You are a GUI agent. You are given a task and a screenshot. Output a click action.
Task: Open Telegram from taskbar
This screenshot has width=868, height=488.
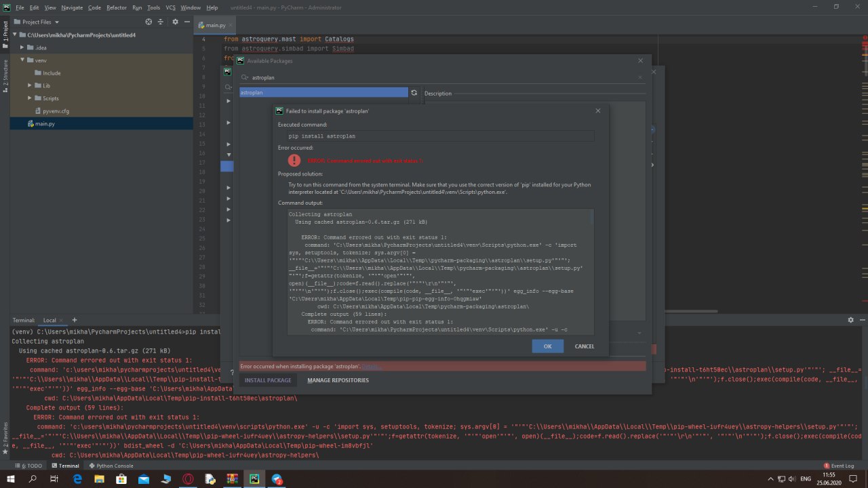click(x=277, y=479)
